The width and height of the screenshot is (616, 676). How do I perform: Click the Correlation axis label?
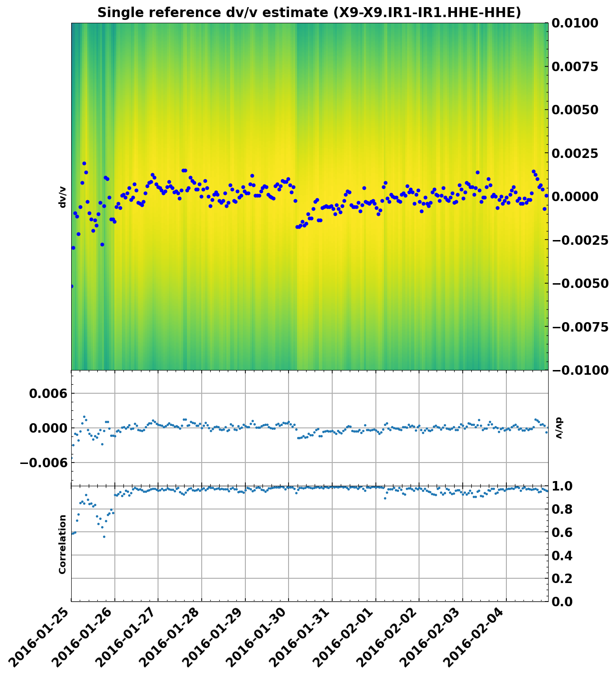pyautogui.click(x=62, y=544)
